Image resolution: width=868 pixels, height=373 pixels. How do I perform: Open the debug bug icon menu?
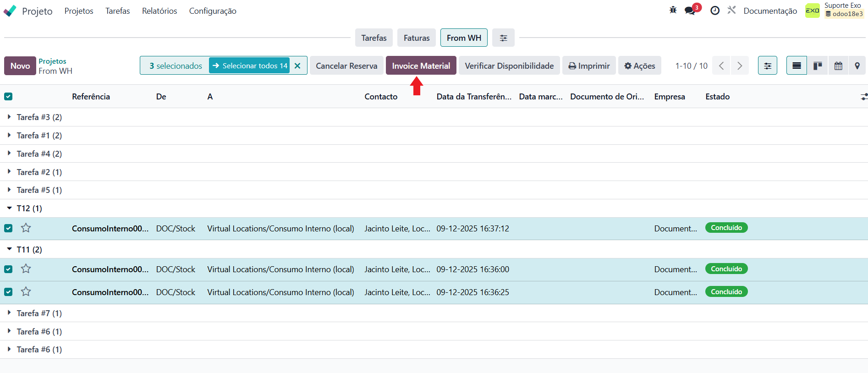point(673,10)
